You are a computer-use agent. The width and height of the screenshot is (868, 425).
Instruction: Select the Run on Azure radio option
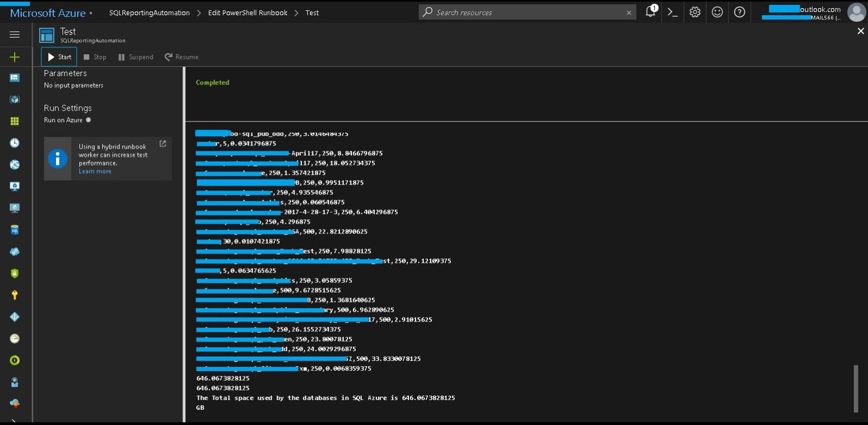click(89, 120)
